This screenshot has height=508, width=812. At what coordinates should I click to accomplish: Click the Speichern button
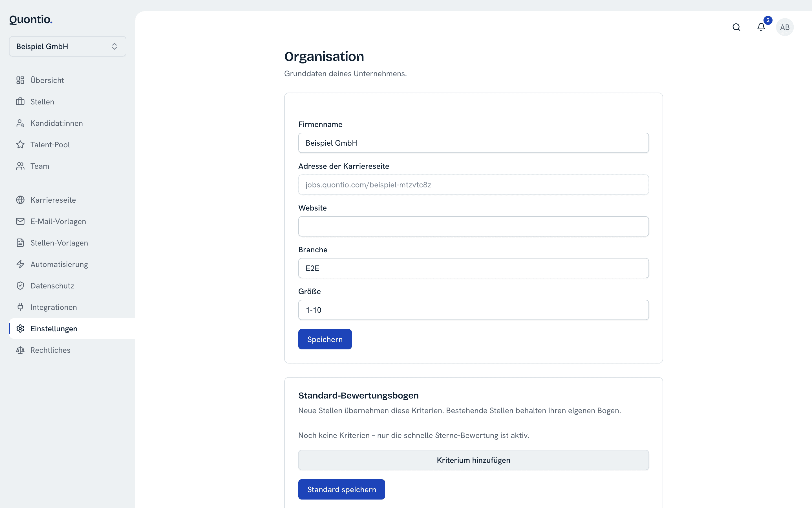tap(325, 339)
